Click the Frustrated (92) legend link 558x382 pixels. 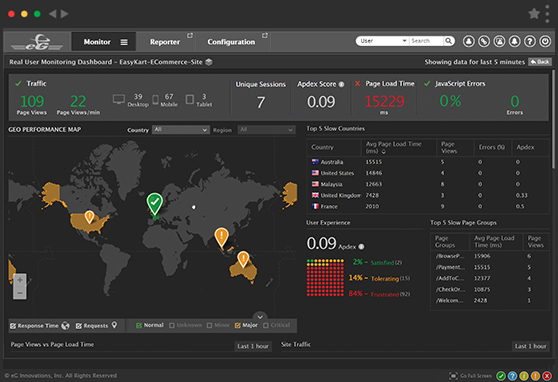[x=390, y=294]
